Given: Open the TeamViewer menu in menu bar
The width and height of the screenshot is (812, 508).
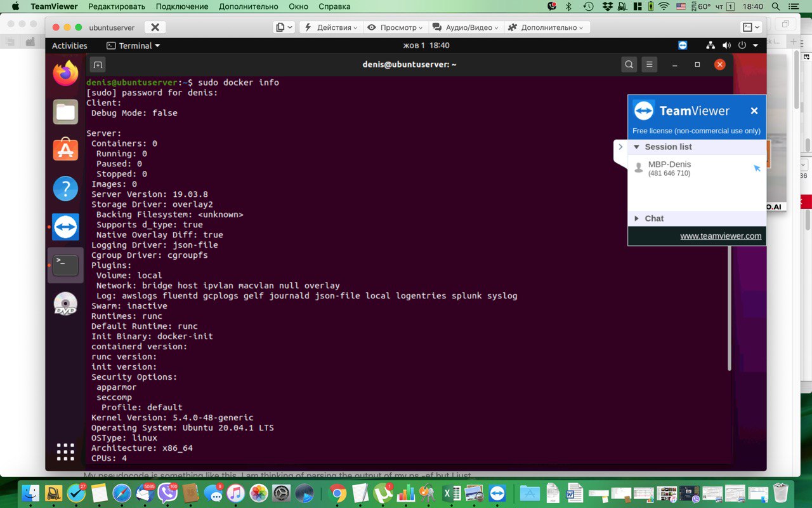Looking at the screenshot, I should [54, 6].
